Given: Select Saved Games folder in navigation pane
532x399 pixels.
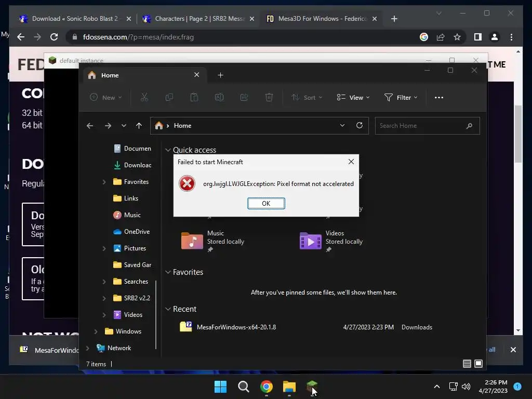Looking at the screenshot, I should coord(132,264).
